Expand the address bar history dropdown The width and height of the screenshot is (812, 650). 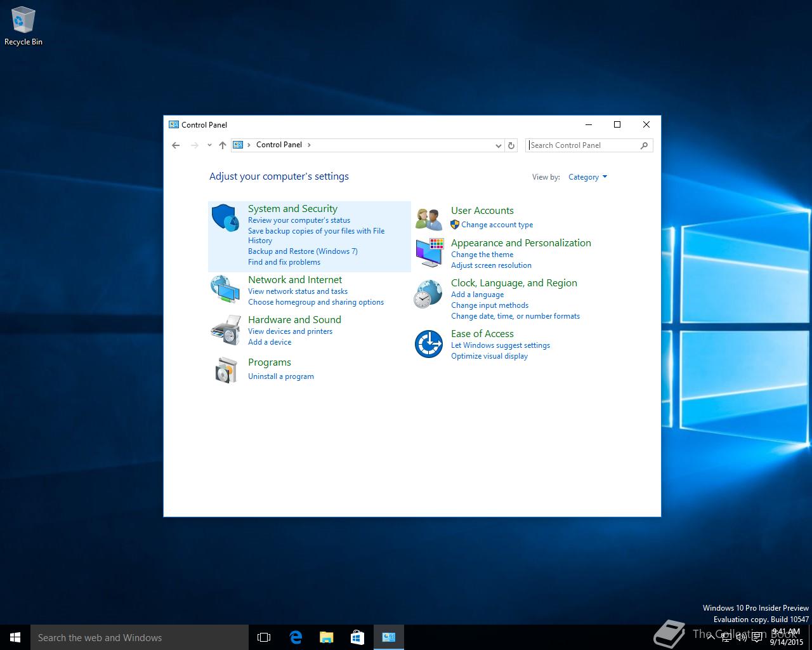point(499,145)
